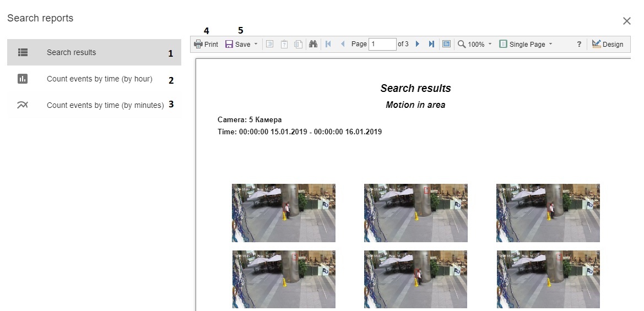Image resolution: width=644 pixels, height=311 pixels.
Task: Click the question mark help icon
Action: point(579,45)
